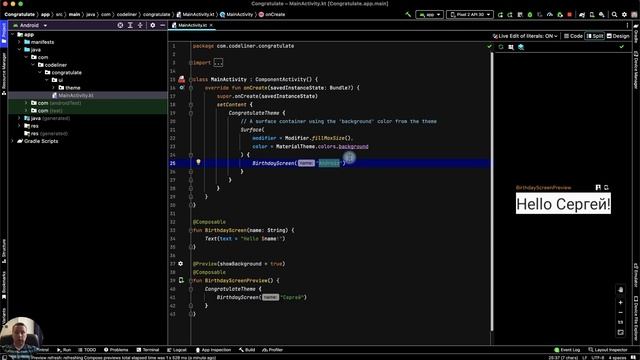
Task: Expand all nodes in the Project panel
Action: coord(130,25)
